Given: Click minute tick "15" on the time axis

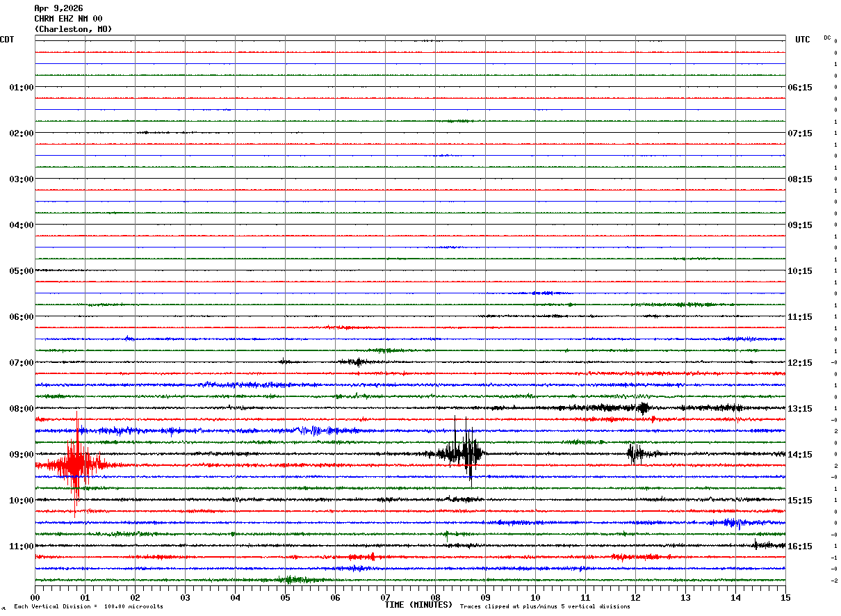Looking at the screenshot, I should click(785, 597).
